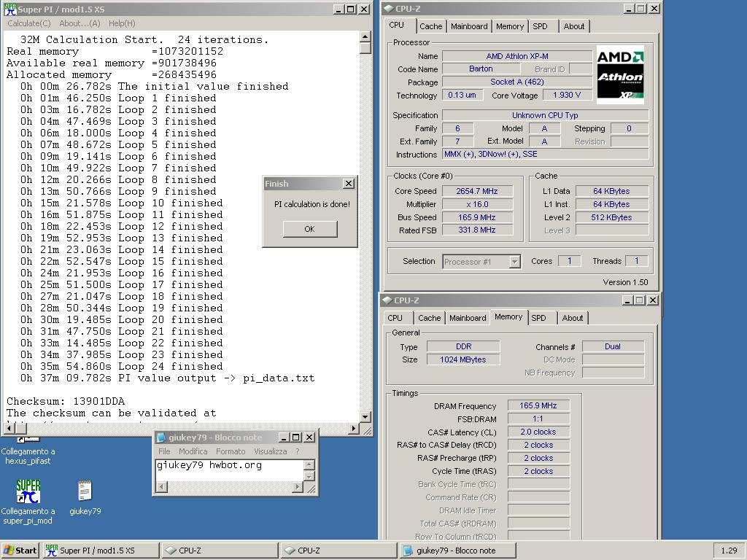Open the File menu in Notepad

coord(164,451)
